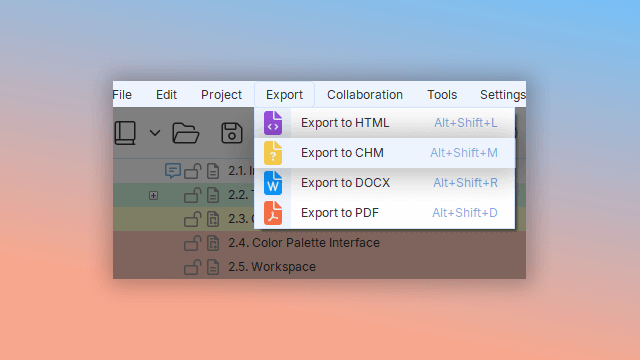The height and width of the screenshot is (360, 640).
Task: Choose Export to DOCX
Action: 384,183
